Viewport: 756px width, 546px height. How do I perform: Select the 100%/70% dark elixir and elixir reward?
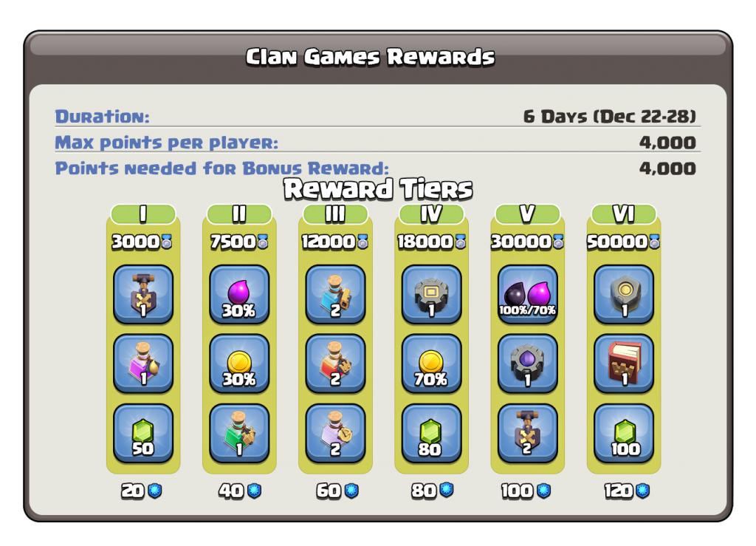(x=527, y=294)
